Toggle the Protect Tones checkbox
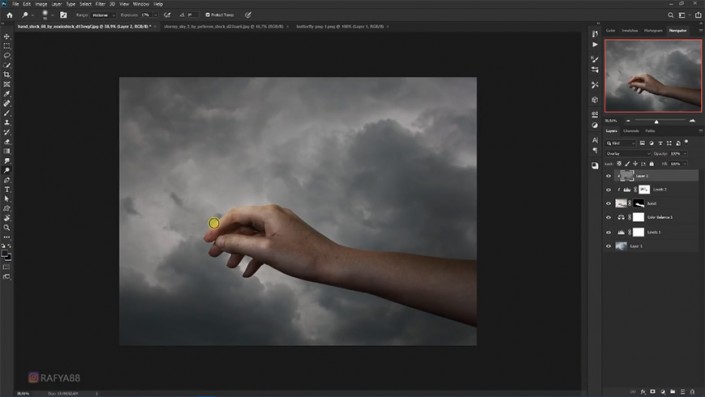Image resolution: width=705 pixels, height=397 pixels. coord(208,15)
